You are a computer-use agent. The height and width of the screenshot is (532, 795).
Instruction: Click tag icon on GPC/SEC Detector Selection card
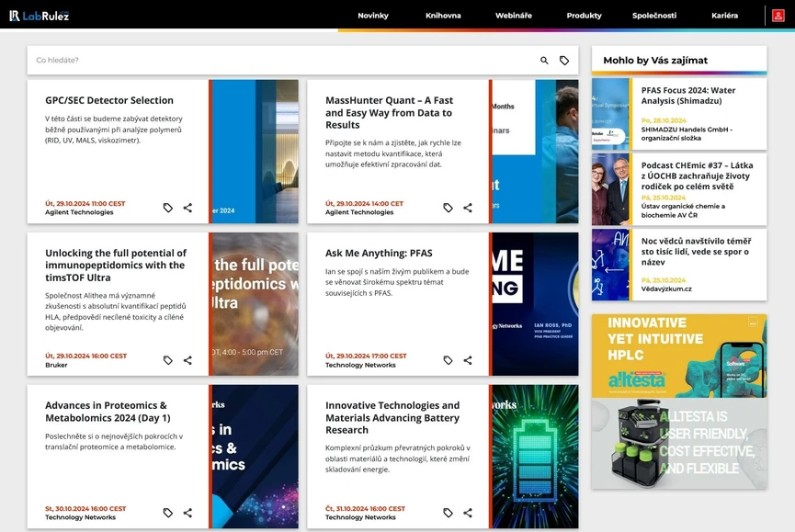(168, 208)
